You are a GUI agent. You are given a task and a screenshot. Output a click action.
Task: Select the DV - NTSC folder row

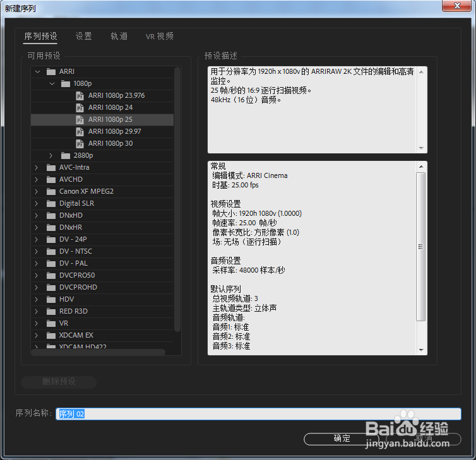(x=102, y=252)
